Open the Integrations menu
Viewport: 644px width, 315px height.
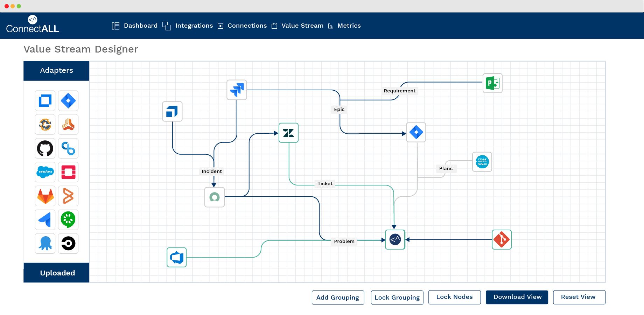188,26
